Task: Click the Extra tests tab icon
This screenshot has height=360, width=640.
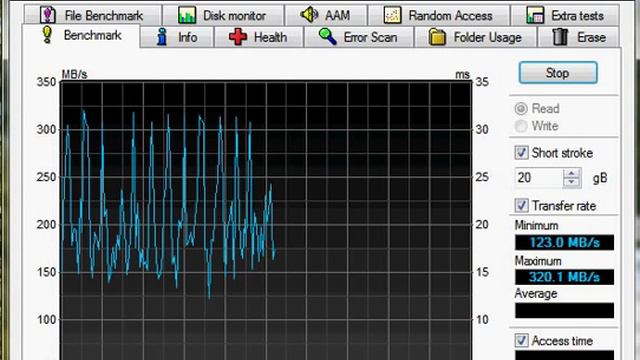Action: coord(535,16)
